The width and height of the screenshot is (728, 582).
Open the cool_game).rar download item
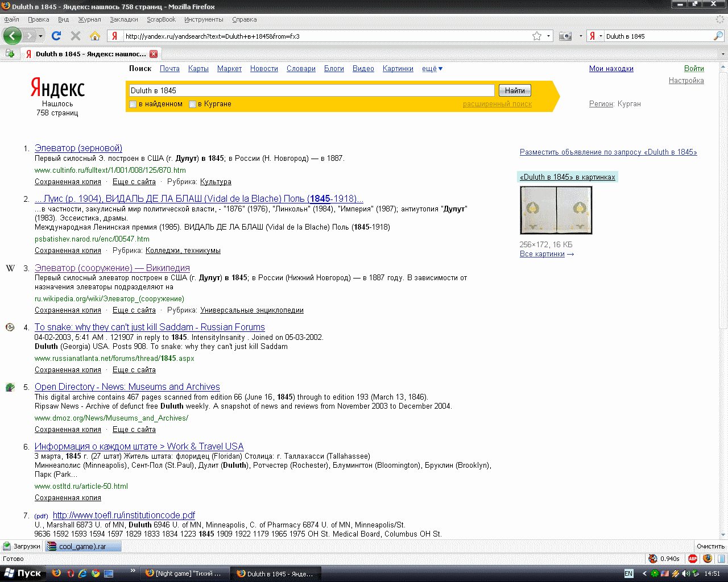point(84,546)
